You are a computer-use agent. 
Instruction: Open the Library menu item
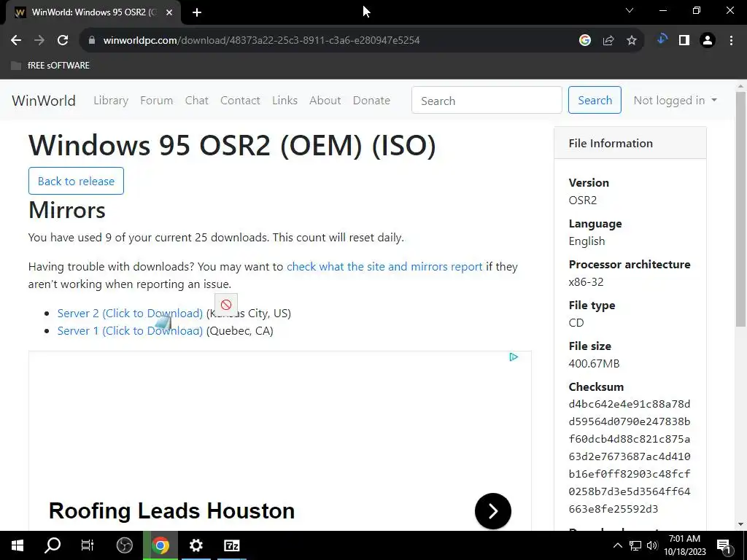[x=111, y=101]
